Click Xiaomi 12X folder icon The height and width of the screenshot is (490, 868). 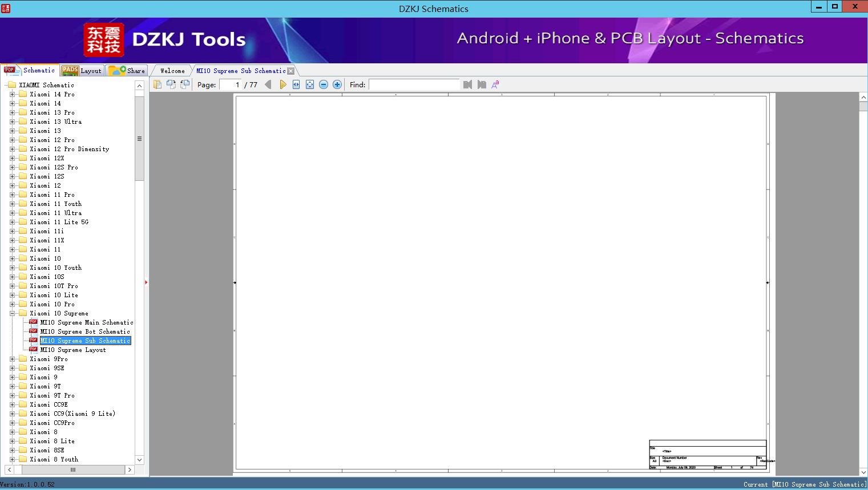click(23, 158)
